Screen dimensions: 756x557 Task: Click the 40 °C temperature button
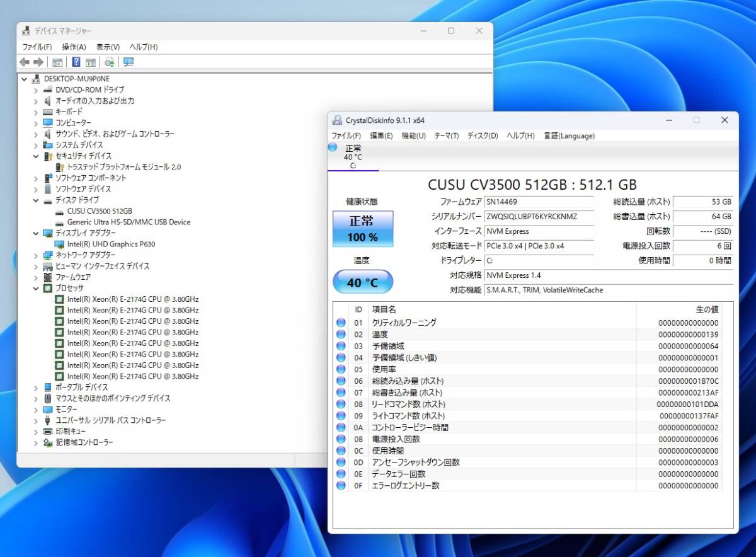363,282
